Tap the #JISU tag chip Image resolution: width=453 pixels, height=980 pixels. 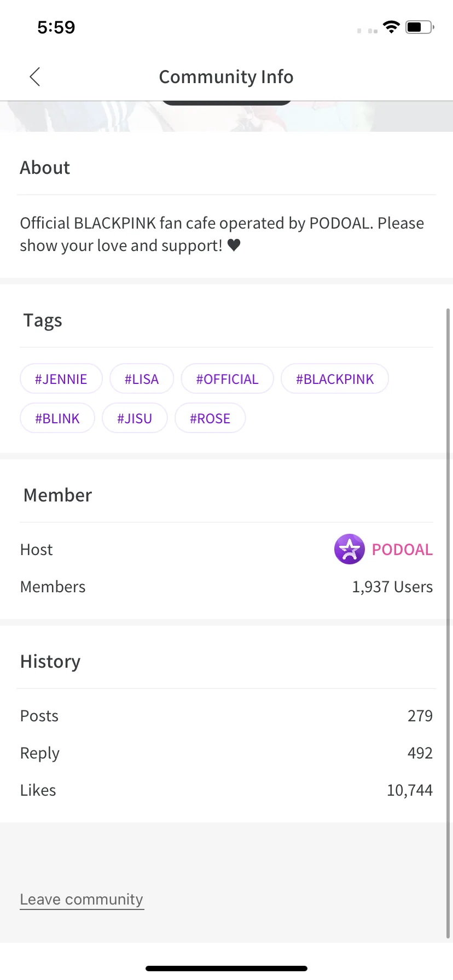click(134, 418)
